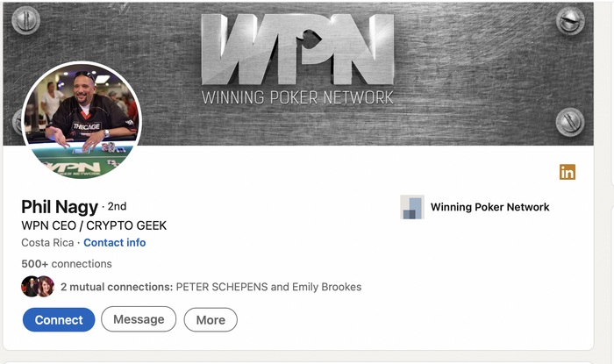Click the WPN CEO / CRYPTO GEEK headline
Viewport: 614px width, 364px height.
[x=94, y=225]
